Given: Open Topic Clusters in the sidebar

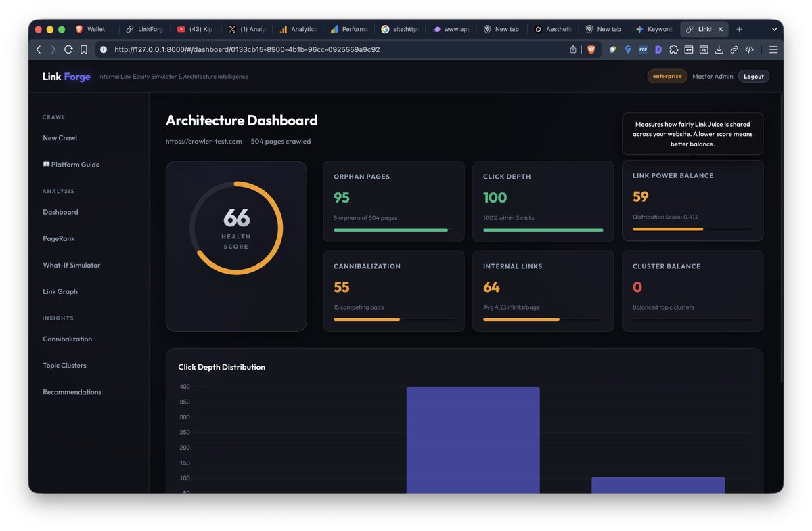Looking at the screenshot, I should (64, 365).
